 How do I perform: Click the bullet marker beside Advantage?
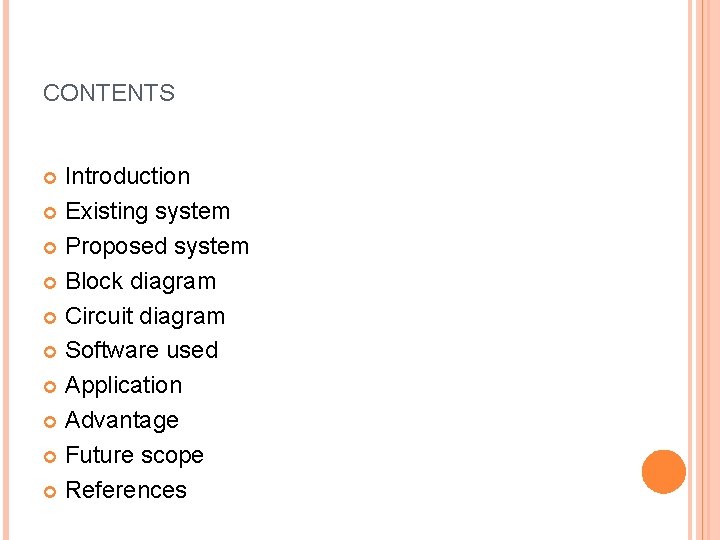50,422
